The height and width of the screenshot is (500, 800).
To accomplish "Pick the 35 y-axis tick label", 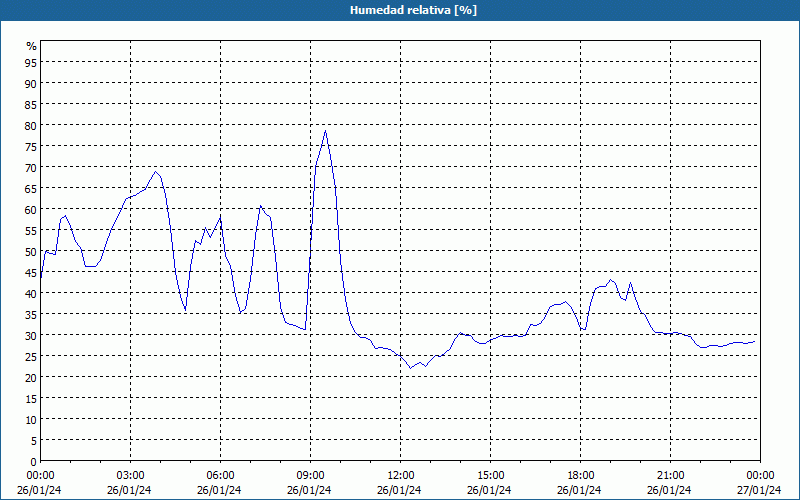I will [x=31, y=314].
